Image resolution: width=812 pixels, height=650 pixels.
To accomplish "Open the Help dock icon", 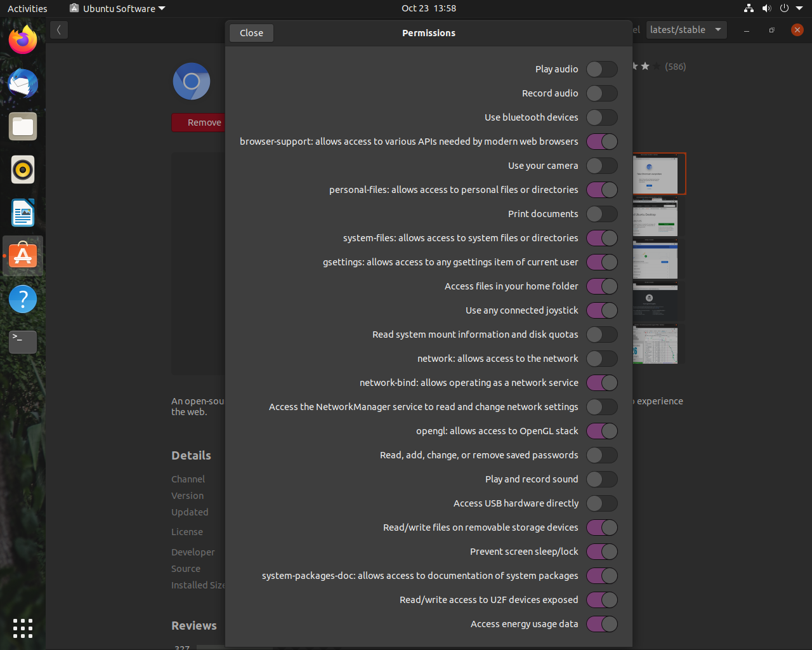I will pyautogui.click(x=23, y=299).
